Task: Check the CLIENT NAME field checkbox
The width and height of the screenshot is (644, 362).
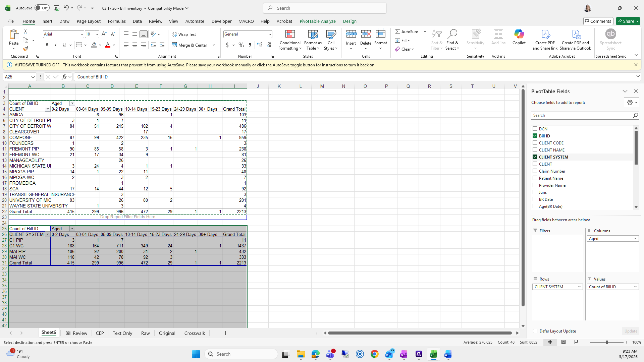Action: click(x=535, y=150)
